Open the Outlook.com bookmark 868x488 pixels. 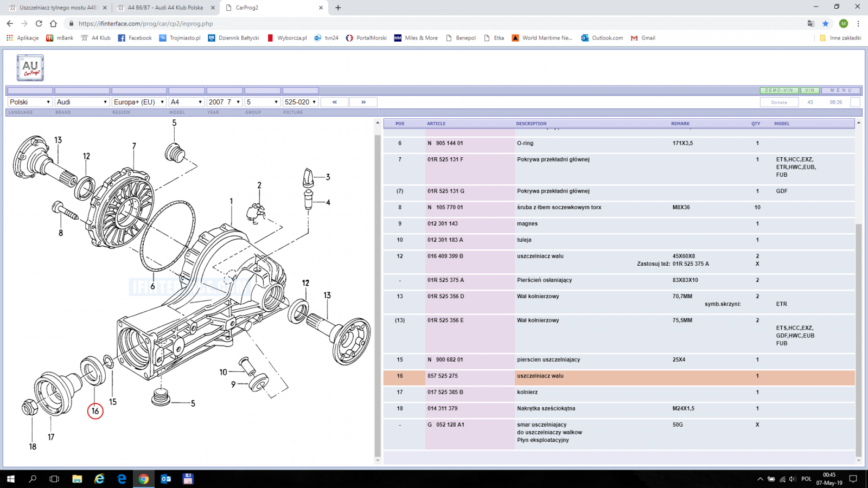[x=602, y=38]
